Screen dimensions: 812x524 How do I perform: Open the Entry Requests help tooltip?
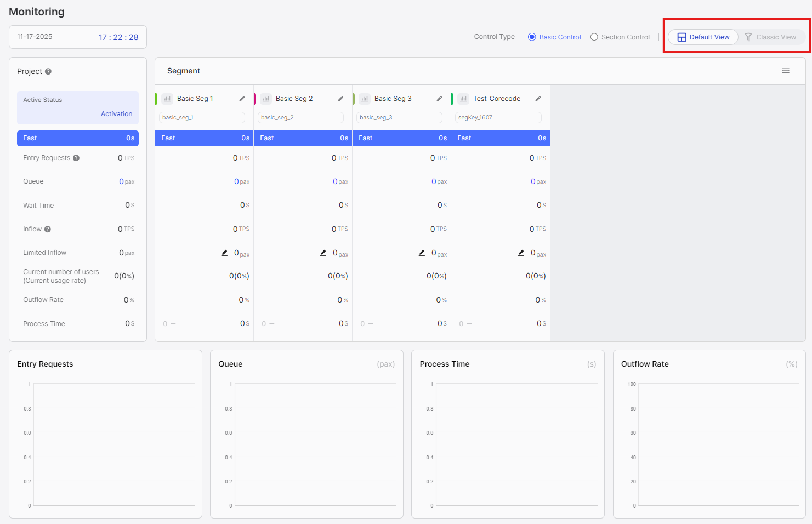pos(77,157)
